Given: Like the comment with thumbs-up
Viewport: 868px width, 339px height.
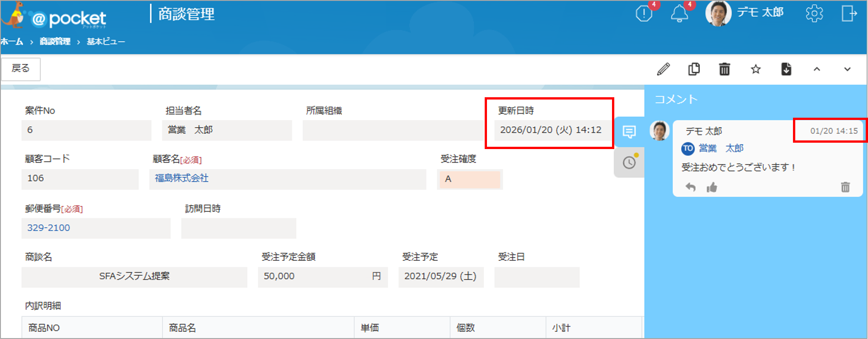Looking at the screenshot, I should (x=712, y=187).
